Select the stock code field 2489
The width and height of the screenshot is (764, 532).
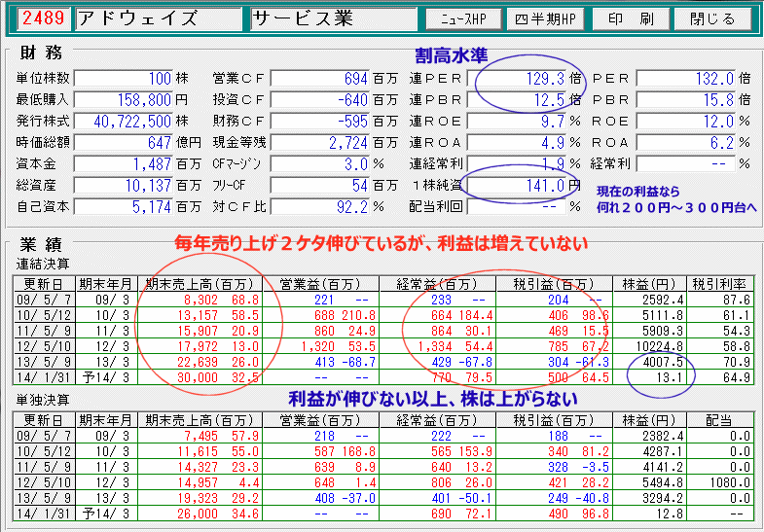(x=44, y=19)
